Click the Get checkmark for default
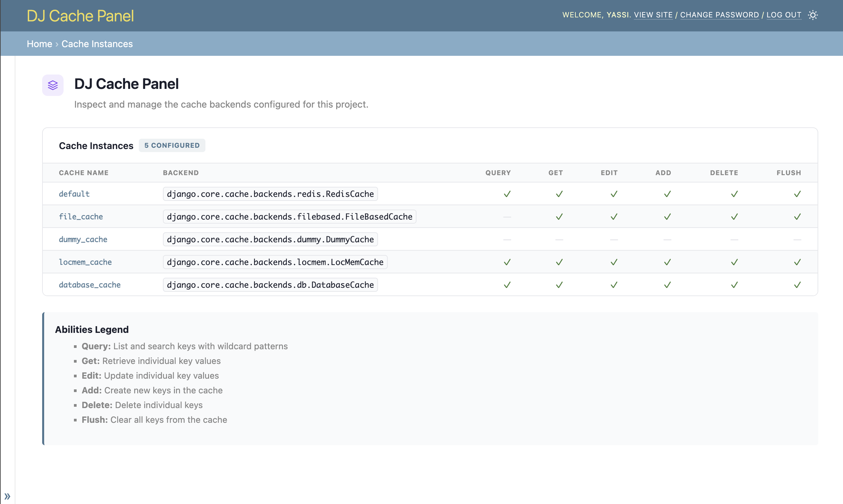This screenshot has height=504, width=843. [559, 194]
